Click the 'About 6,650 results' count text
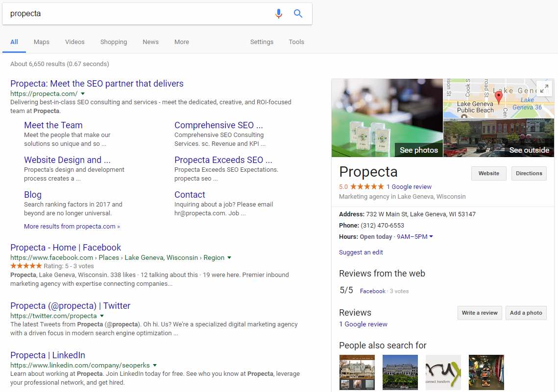558x392 pixels. (59, 64)
